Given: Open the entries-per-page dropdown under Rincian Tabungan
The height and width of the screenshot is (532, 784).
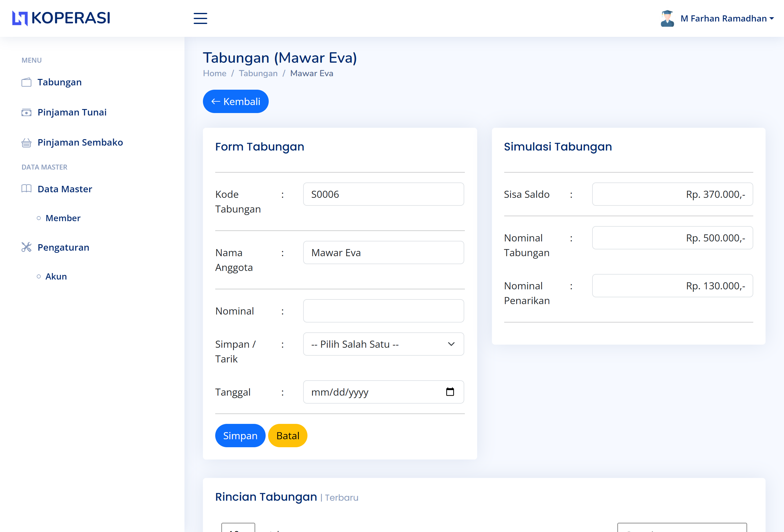Looking at the screenshot, I should click(238, 528).
